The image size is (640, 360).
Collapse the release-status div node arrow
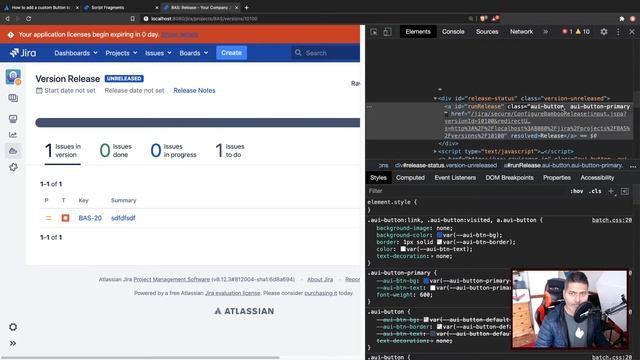pyautogui.click(x=435, y=98)
